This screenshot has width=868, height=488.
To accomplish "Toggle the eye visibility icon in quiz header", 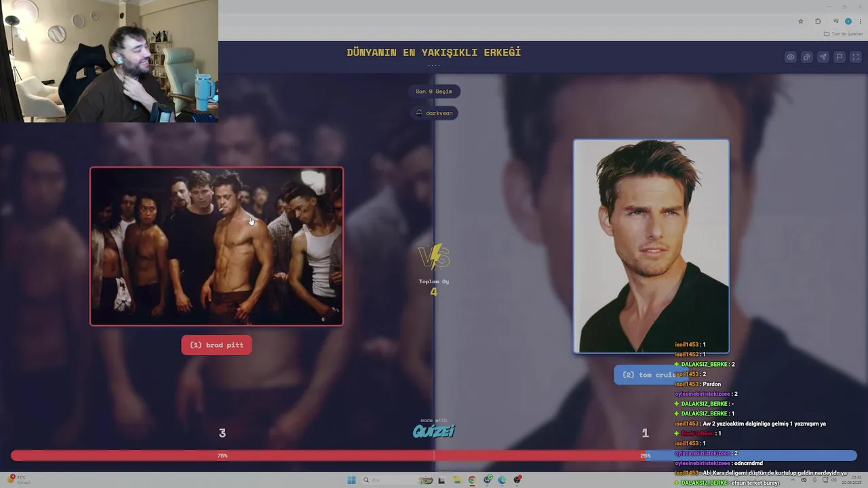I will point(791,57).
